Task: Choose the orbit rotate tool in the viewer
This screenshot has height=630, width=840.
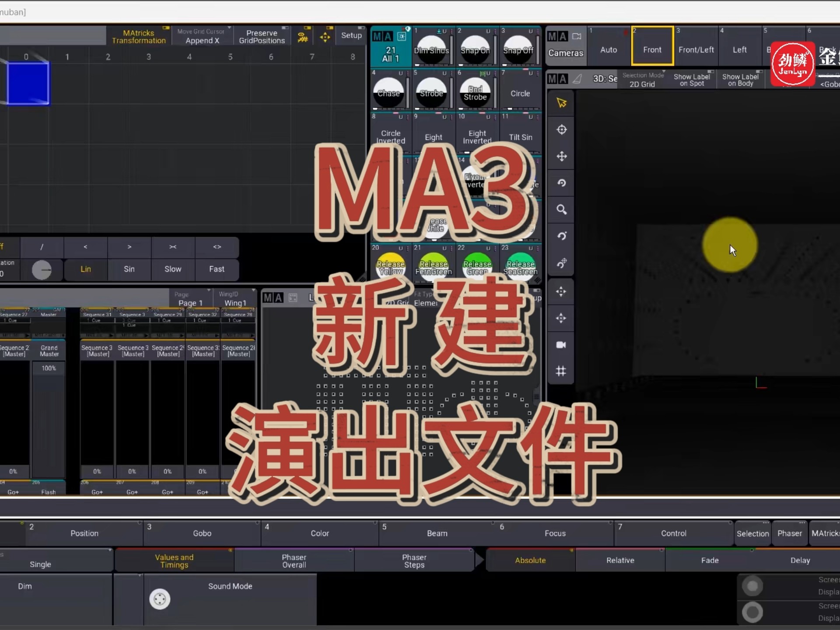Action: click(561, 236)
